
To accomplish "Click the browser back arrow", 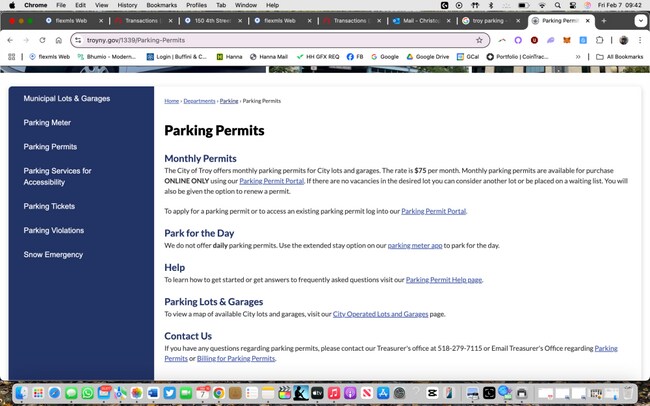I will 10,40.
